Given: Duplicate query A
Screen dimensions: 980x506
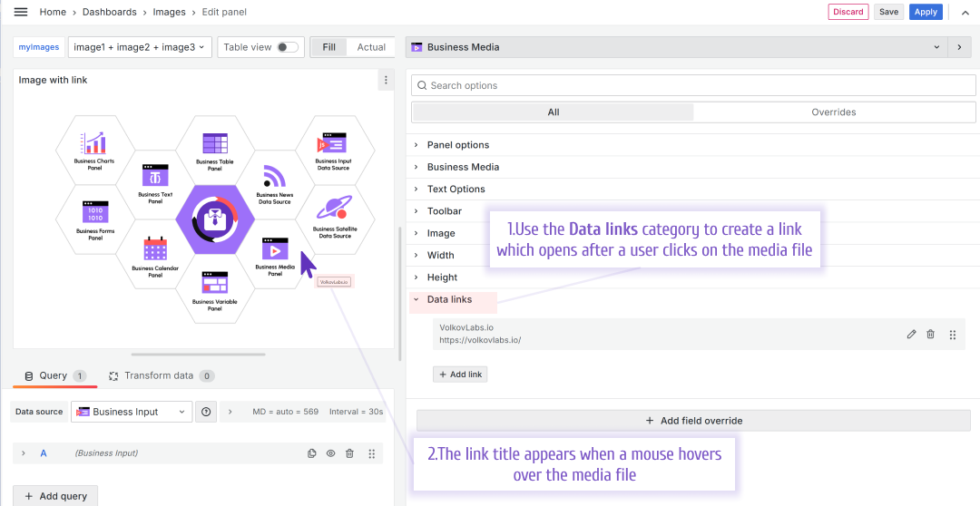Looking at the screenshot, I should coord(312,453).
